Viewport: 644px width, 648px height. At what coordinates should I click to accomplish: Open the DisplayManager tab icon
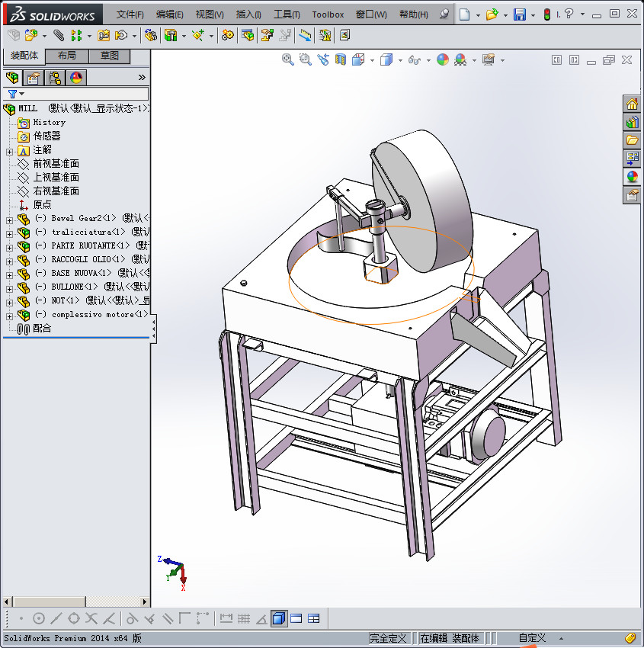tap(76, 77)
